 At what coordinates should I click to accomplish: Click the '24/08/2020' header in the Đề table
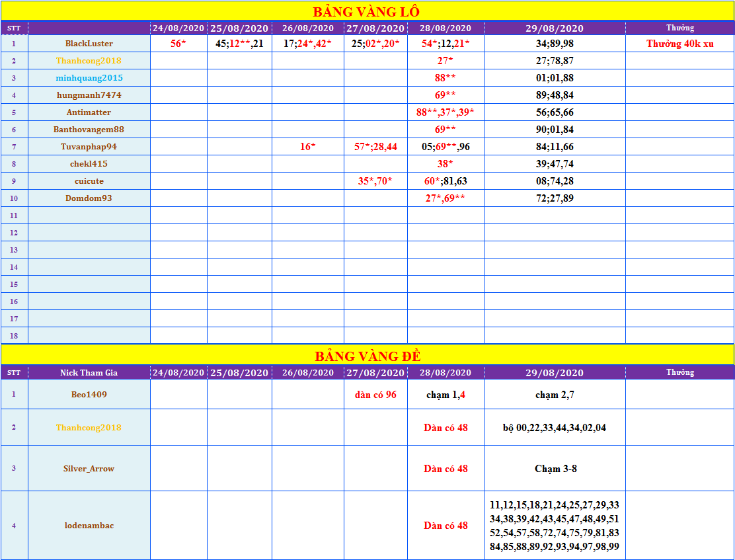178,372
